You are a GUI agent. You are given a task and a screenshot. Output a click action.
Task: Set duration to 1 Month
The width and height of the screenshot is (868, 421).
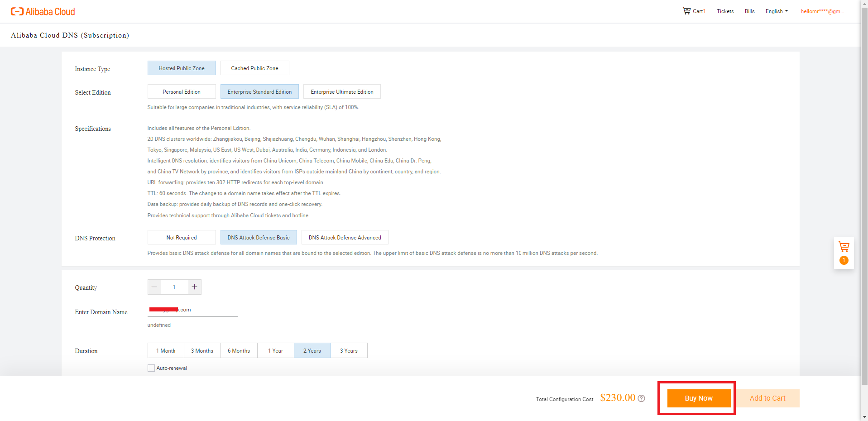tap(166, 350)
